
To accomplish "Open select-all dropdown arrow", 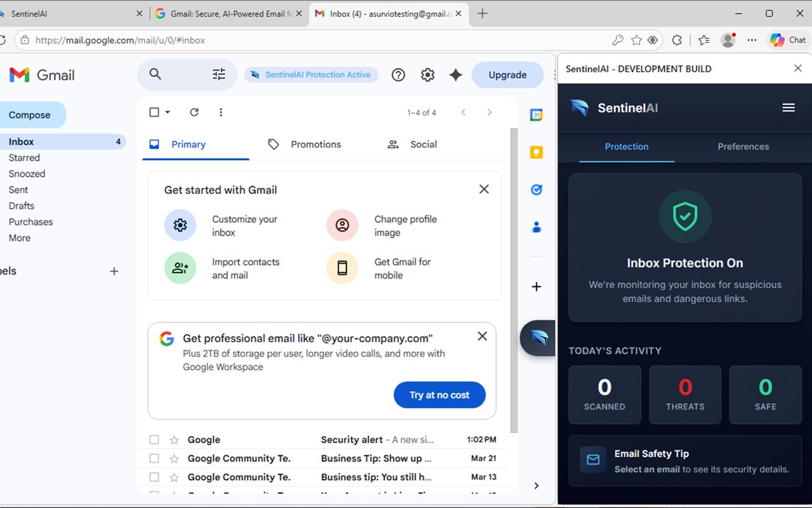I will click(x=167, y=112).
